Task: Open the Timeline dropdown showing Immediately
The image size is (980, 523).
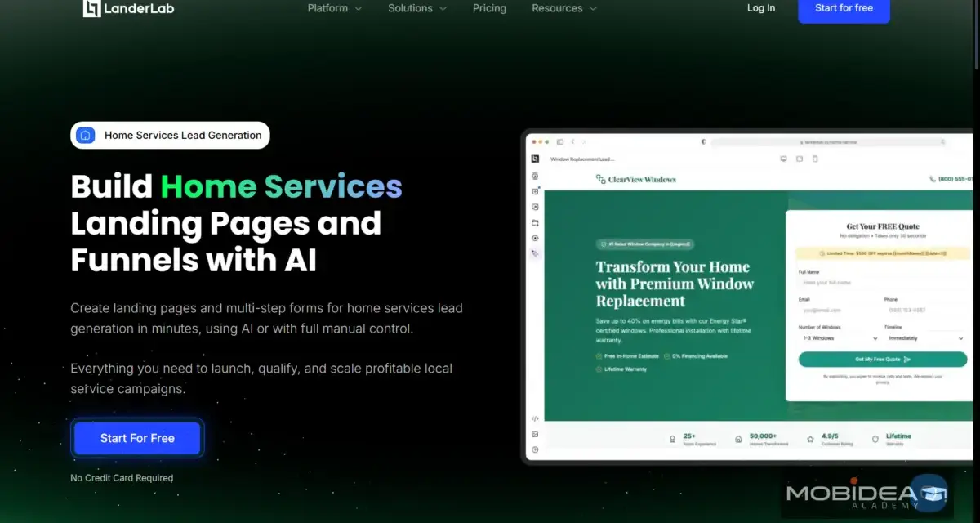Action: [925, 337]
